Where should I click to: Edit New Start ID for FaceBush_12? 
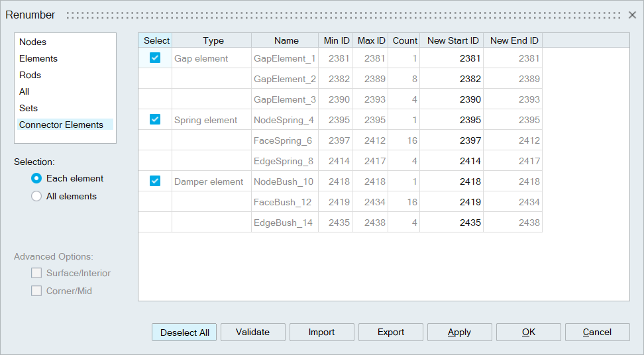(453, 202)
